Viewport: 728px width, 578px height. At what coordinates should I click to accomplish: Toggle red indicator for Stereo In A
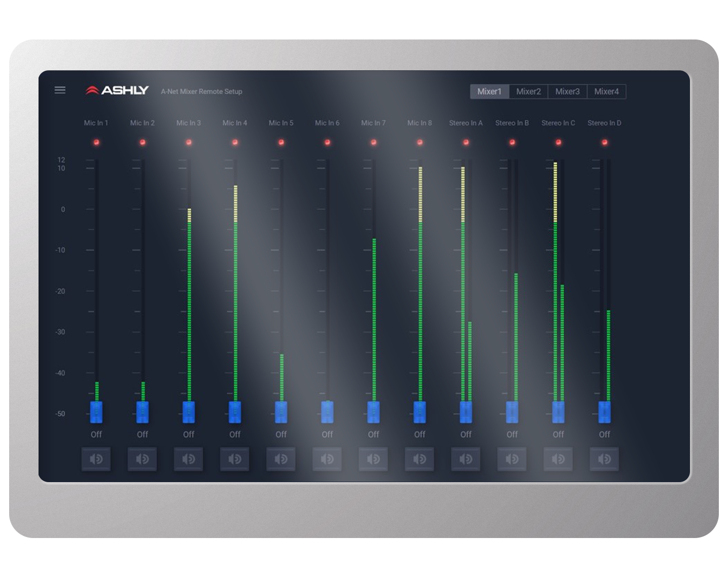466,142
